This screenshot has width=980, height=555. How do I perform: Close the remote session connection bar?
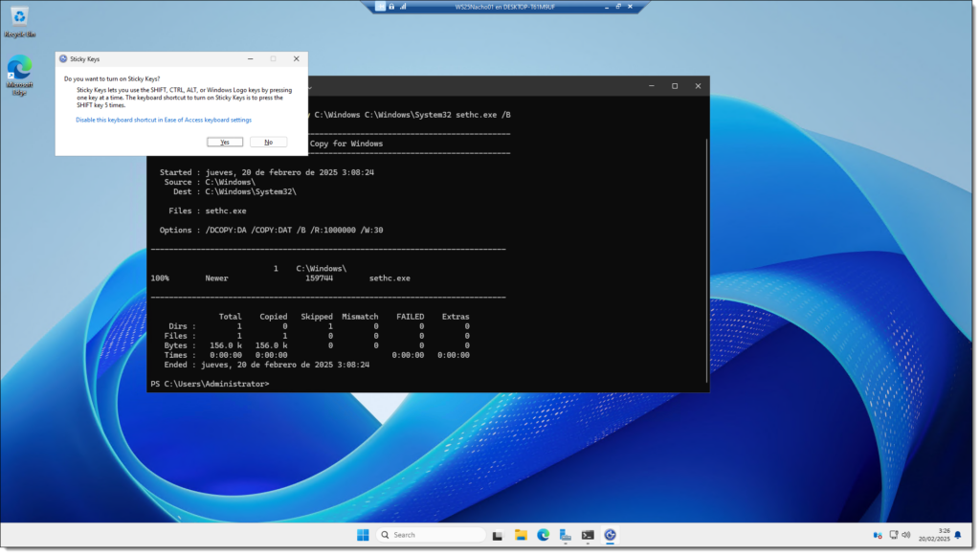point(630,7)
